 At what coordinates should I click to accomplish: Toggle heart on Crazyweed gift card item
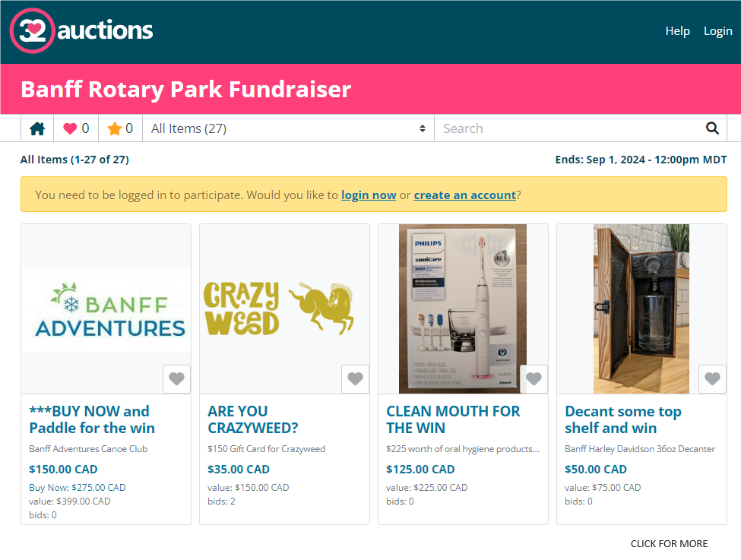(355, 378)
